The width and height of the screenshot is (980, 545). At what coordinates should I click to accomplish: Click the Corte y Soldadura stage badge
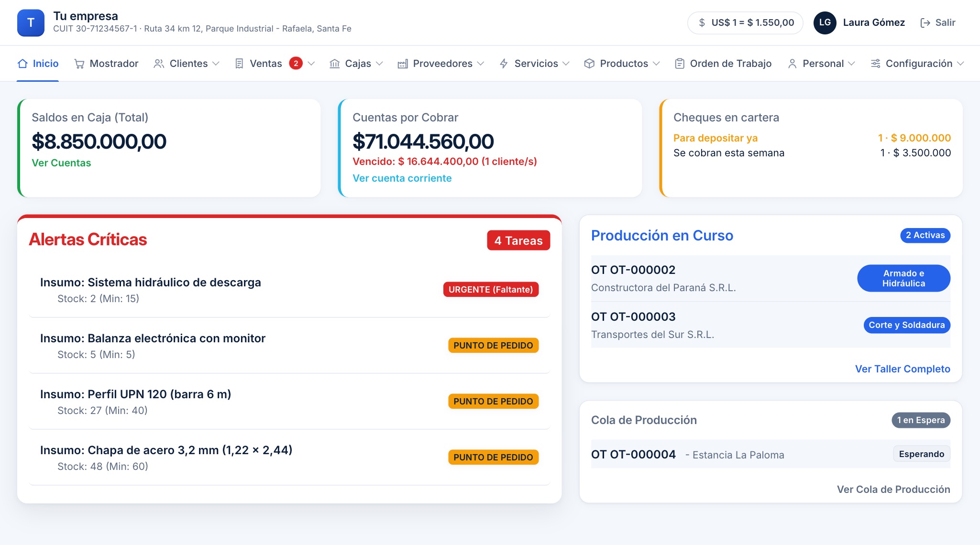click(x=907, y=325)
